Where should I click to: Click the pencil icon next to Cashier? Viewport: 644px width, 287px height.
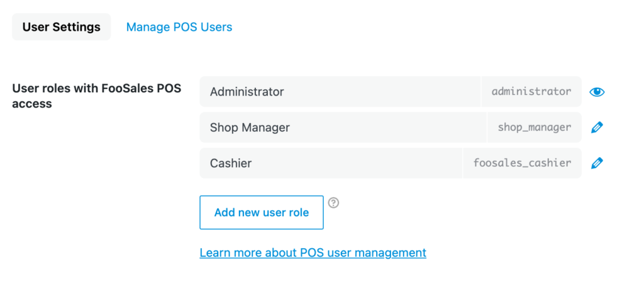point(597,163)
